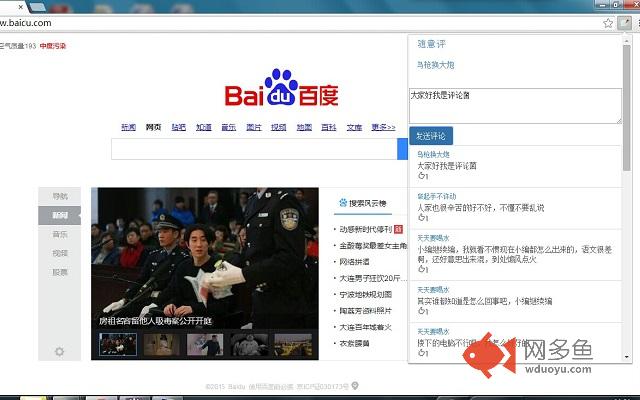Open the comment extension icon in the toolbar
The image size is (640, 400).
point(624,23)
